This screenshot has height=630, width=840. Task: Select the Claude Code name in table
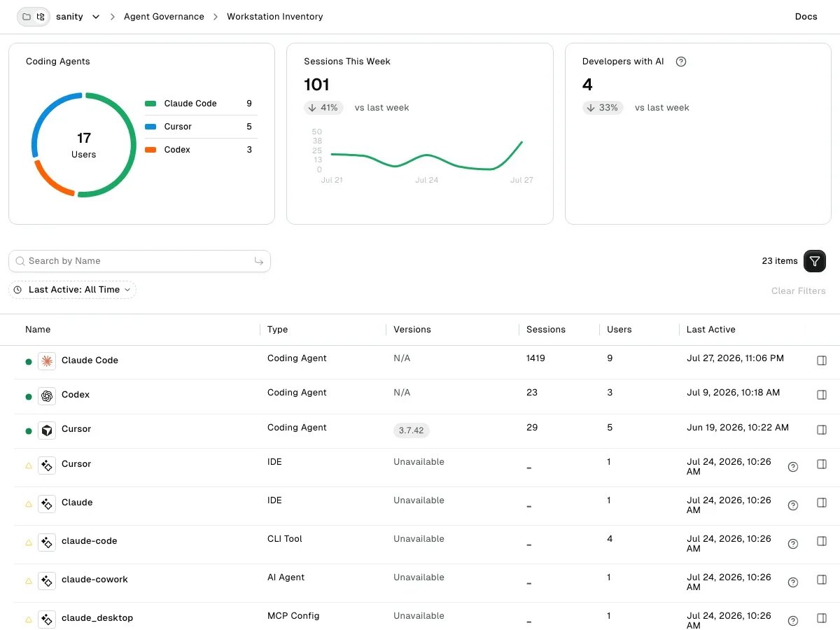pyautogui.click(x=90, y=360)
